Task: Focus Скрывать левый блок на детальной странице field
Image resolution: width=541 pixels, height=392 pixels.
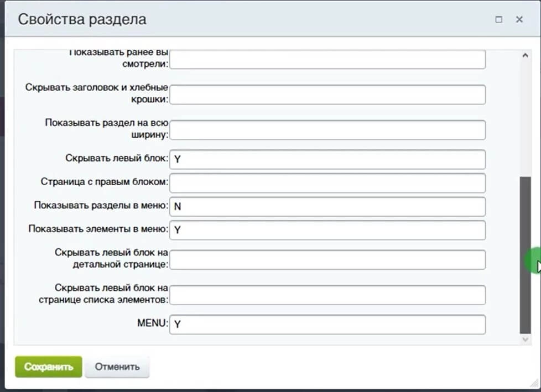Action: tap(327, 260)
